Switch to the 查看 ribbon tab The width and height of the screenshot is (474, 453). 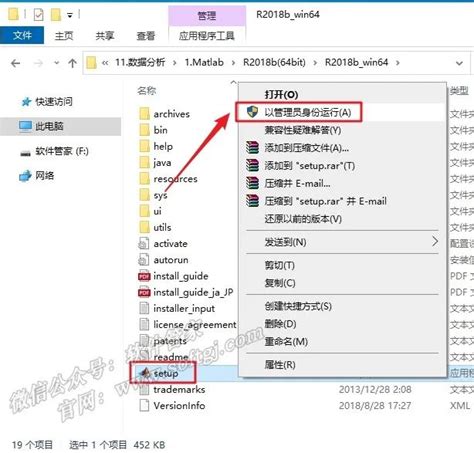(146, 36)
